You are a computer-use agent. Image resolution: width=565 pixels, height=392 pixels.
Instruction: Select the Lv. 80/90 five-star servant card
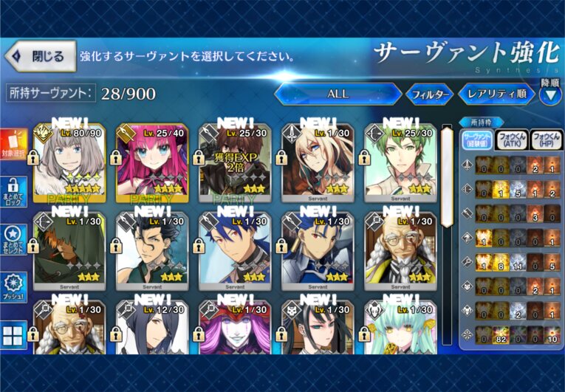coord(69,163)
